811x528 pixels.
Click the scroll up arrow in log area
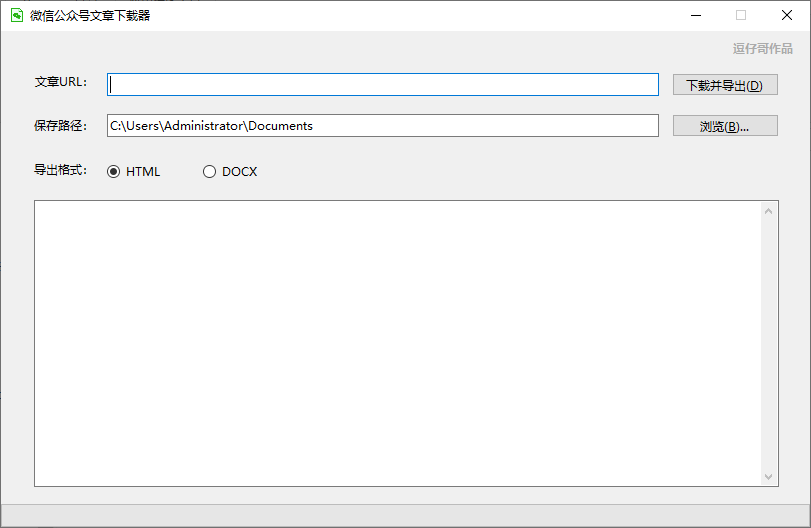pyautogui.click(x=769, y=211)
